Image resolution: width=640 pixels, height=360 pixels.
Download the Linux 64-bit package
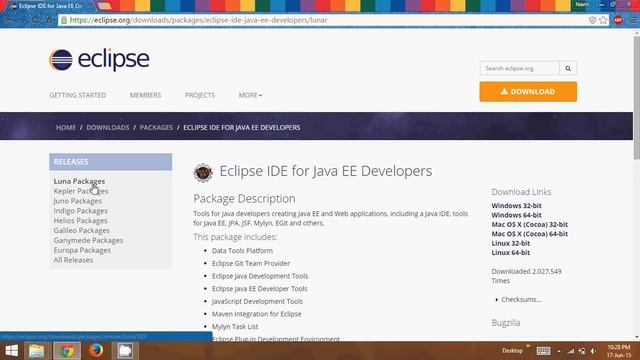coord(511,253)
